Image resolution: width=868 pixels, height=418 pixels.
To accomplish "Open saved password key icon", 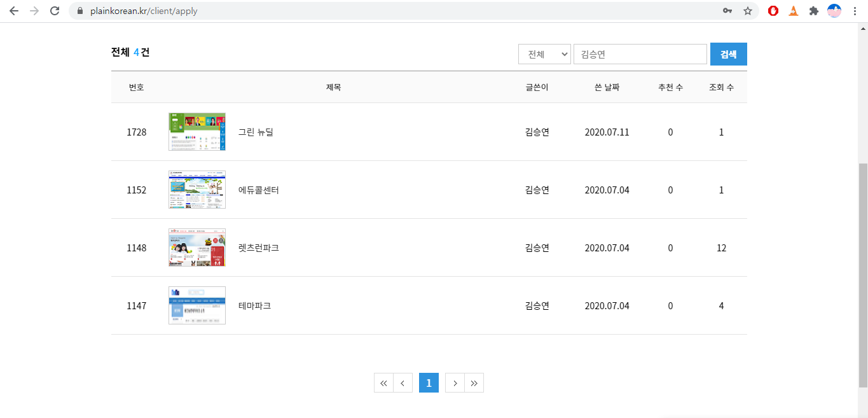I will pos(727,11).
